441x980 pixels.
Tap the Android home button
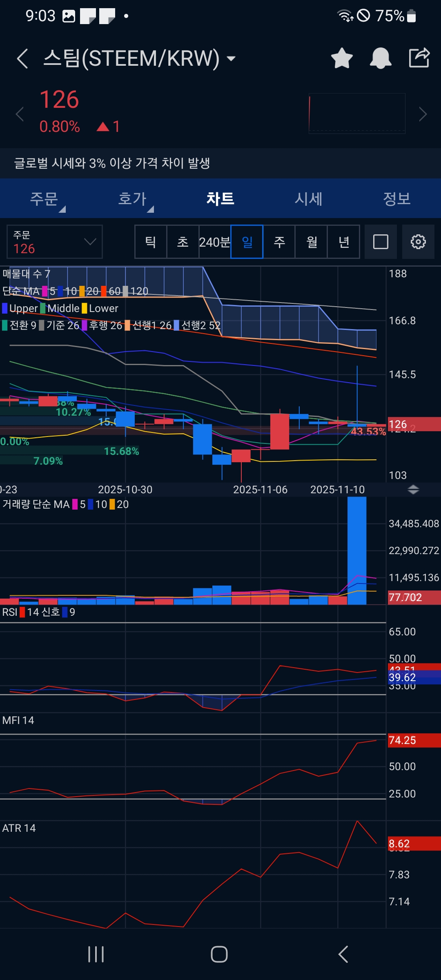click(219, 954)
